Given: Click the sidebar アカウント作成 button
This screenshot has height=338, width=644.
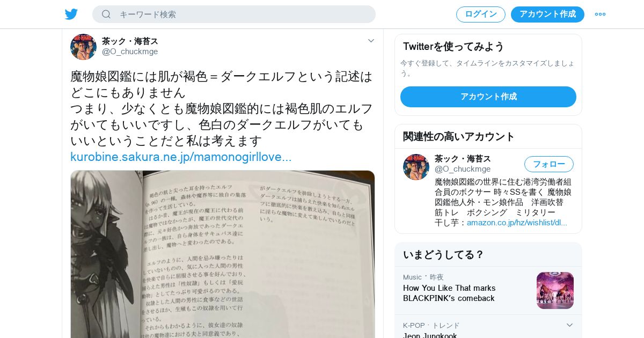Looking at the screenshot, I should [x=488, y=97].
